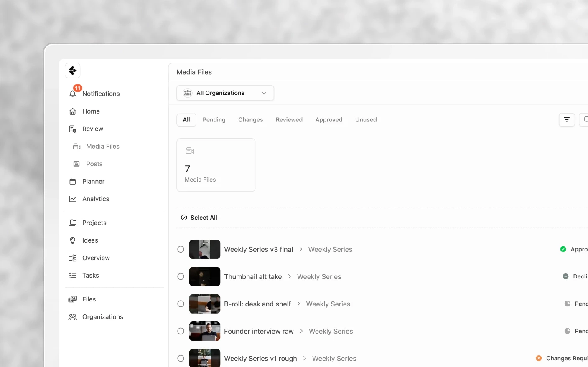This screenshot has height=367, width=588.
Task: Switch to the Unused tab
Action: [x=366, y=120]
